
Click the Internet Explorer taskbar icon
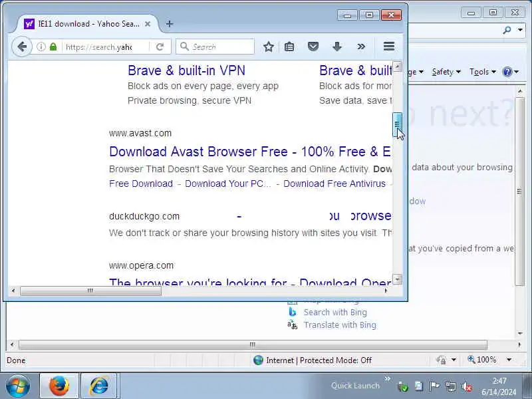pos(98,386)
